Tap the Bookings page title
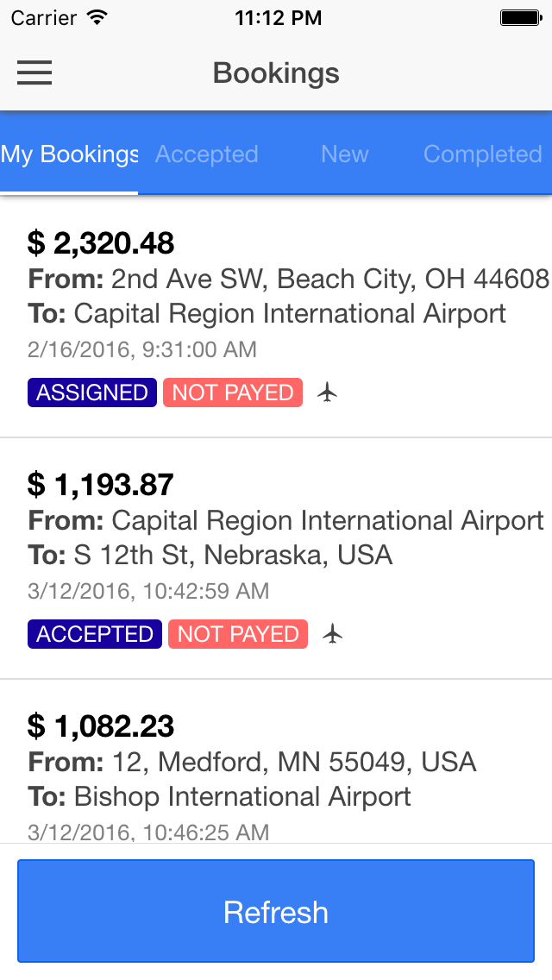 (x=276, y=73)
